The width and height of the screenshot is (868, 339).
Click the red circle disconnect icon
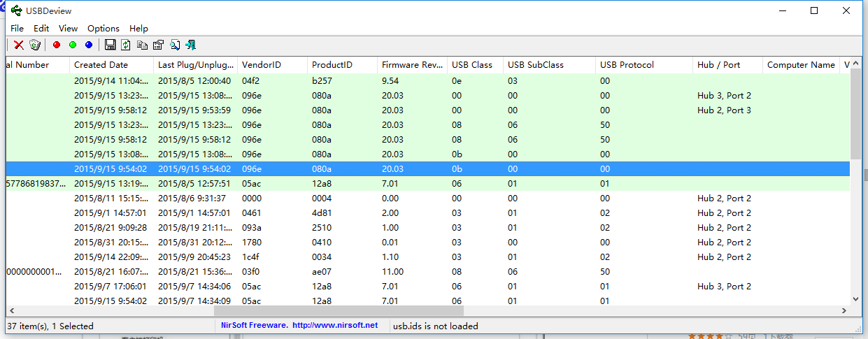tap(57, 45)
